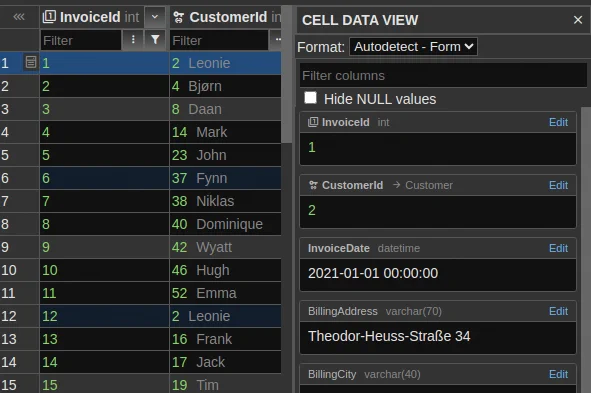Select row header number 13
591x393 pixels.
[20, 339]
